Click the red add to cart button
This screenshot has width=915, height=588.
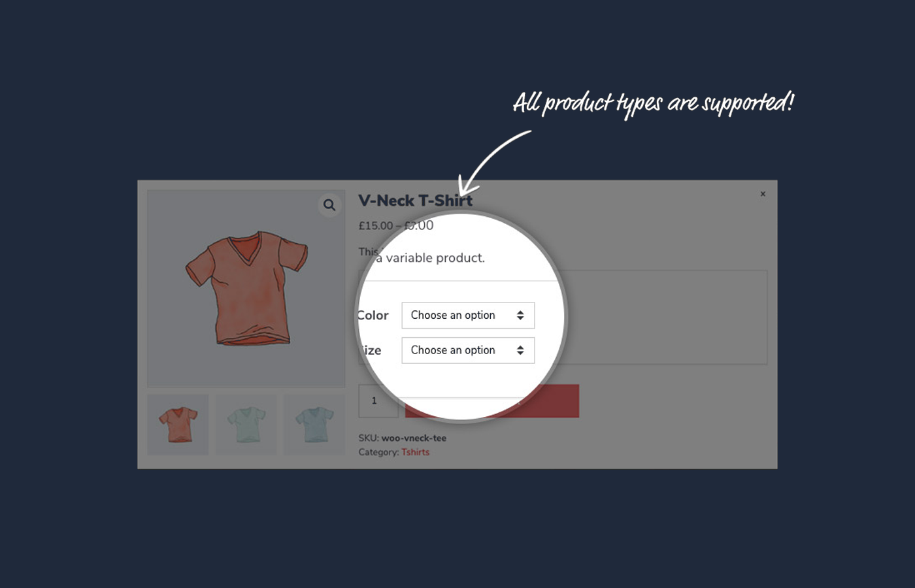[x=492, y=401]
